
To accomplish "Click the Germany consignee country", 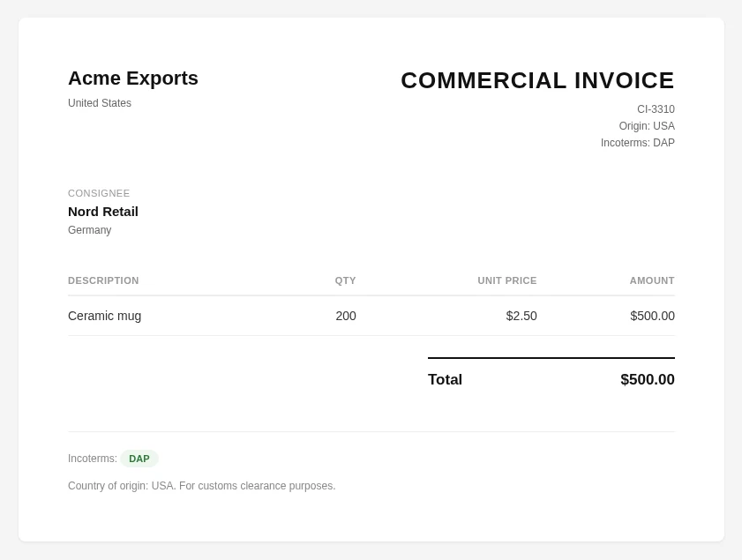I will point(90,230).
